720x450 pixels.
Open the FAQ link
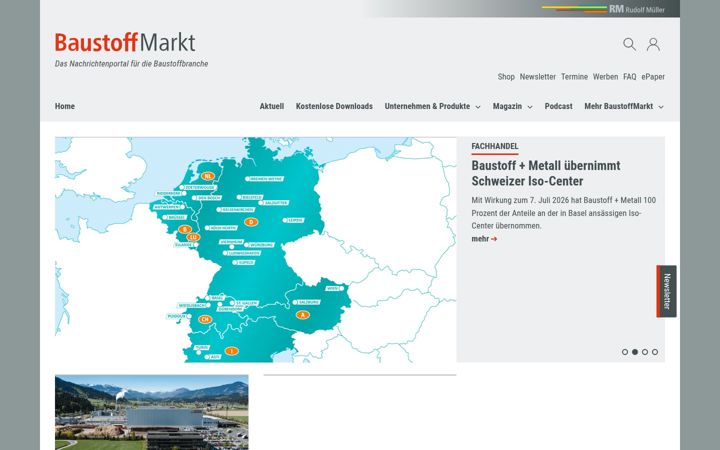pos(630,77)
